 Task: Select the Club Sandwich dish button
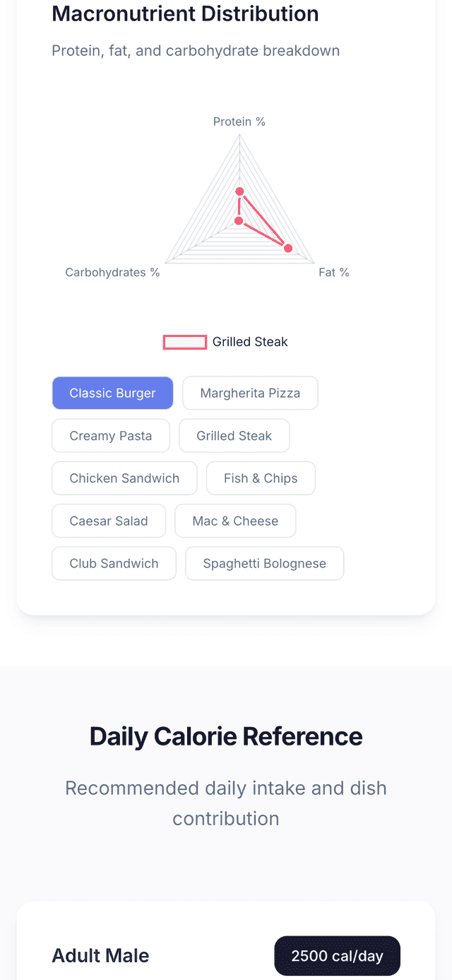[x=114, y=563]
